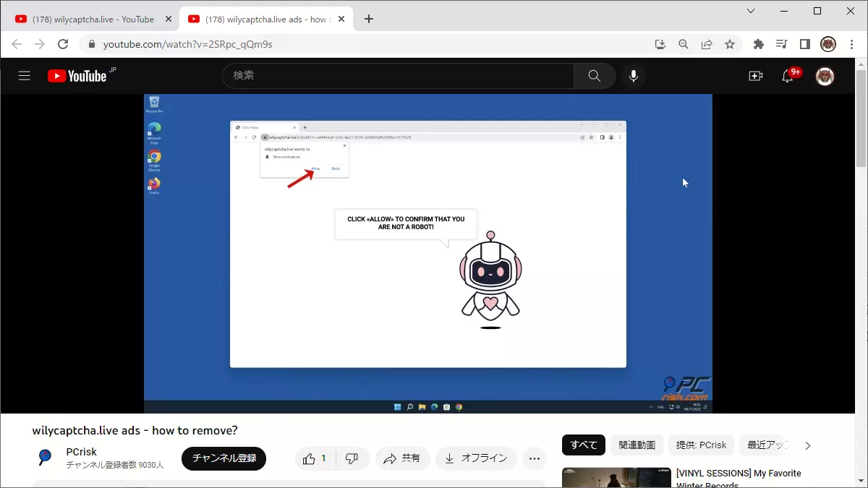The image size is (868, 488).
Task: Open the Chrome extensions puzzle icon
Action: pyautogui.click(x=758, y=44)
